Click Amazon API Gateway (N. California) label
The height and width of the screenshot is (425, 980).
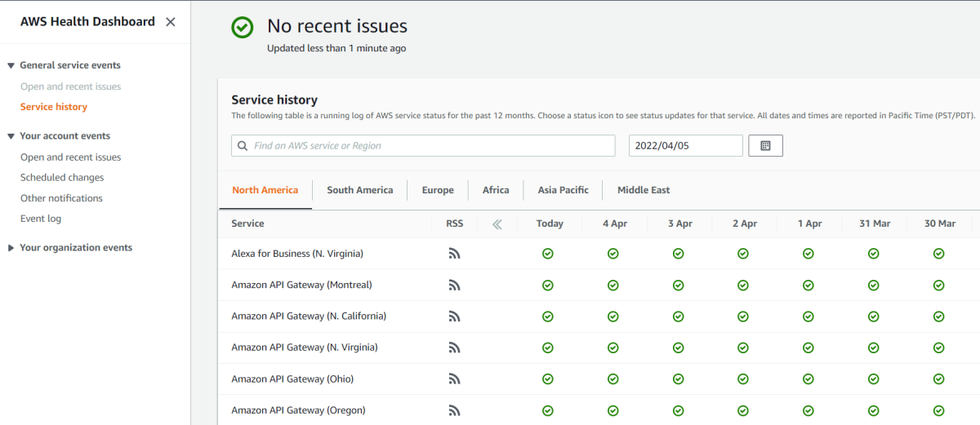(309, 317)
